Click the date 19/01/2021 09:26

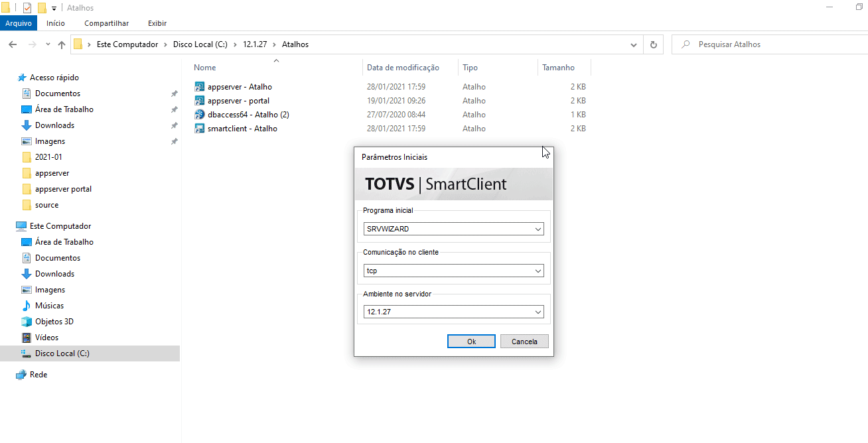[396, 101]
